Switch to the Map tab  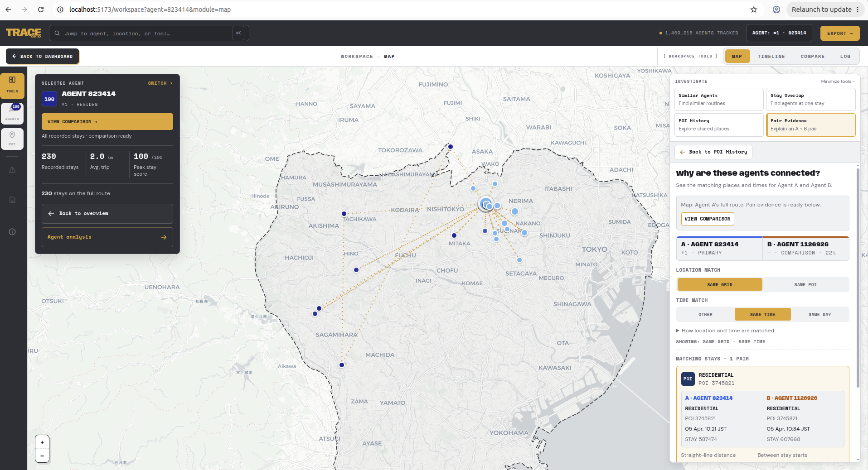coord(737,57)
